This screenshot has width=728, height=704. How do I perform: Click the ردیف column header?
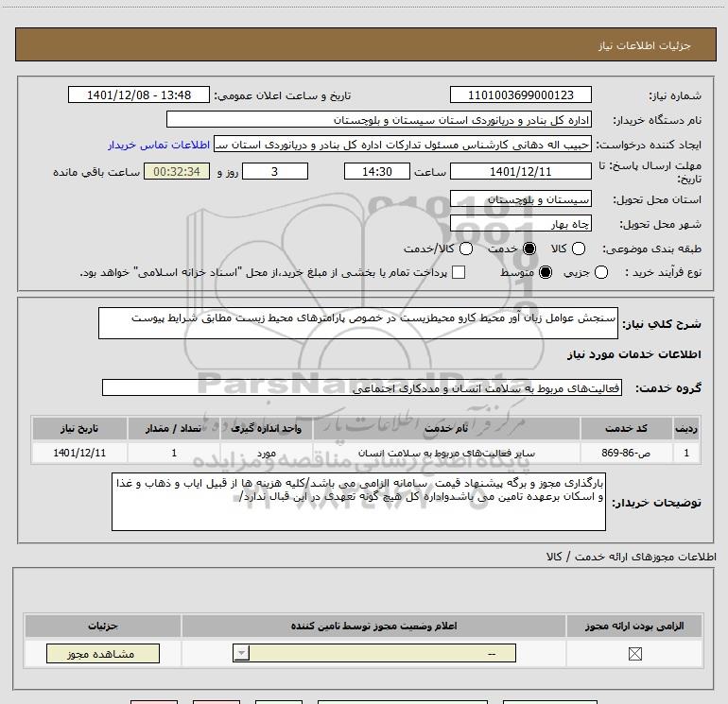pyautogui.click(x=686, y=428)
